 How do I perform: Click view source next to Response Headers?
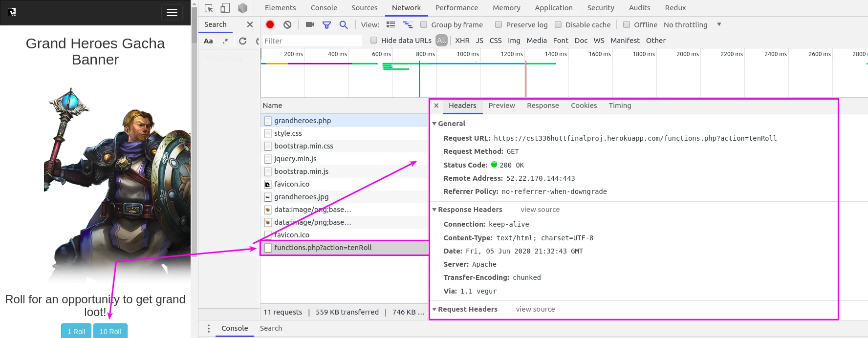(x=540, y=210)
